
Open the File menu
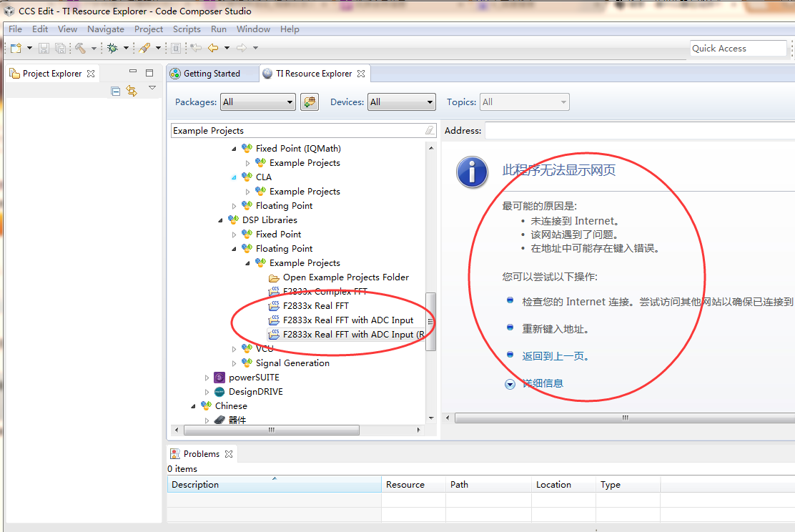click(x=15, y=29)
